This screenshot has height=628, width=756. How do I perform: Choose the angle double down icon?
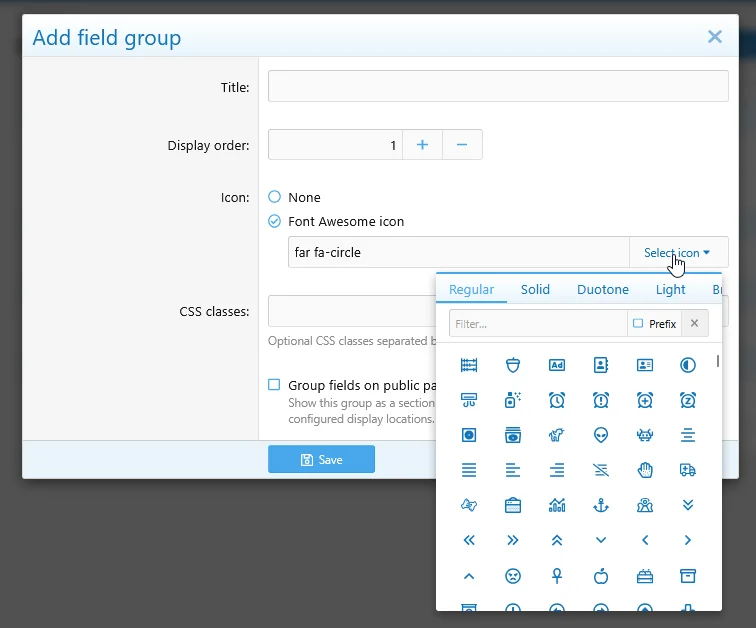[688, 505]
